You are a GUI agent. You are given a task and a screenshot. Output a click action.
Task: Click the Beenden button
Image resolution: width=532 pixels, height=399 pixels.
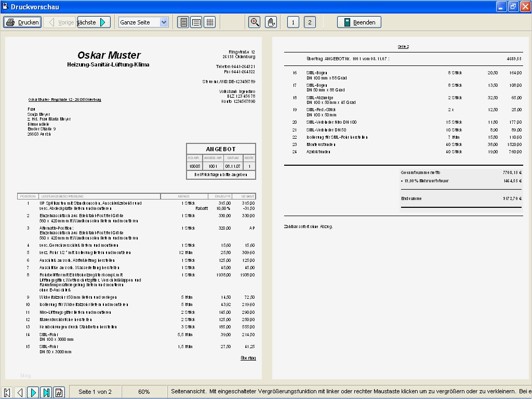click(x=358, y=22)
